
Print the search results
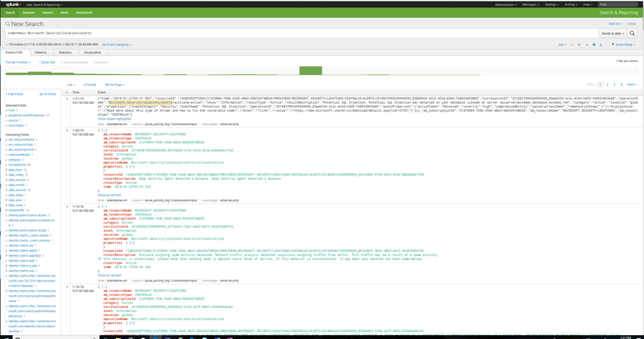coord(594,44)
